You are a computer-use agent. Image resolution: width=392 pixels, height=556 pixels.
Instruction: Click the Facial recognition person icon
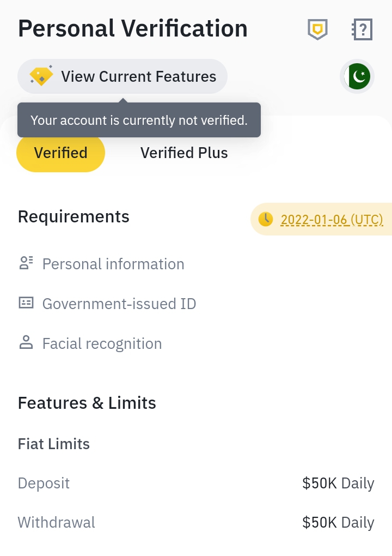click(26, 342)
